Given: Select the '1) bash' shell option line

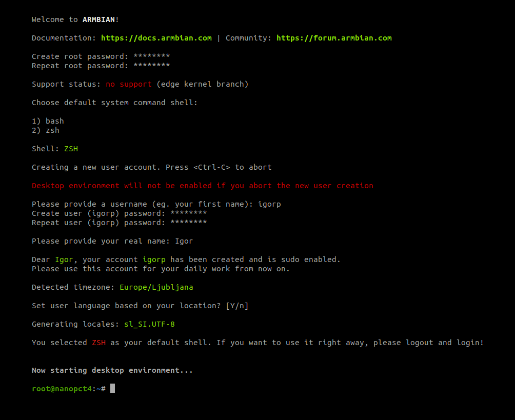Looking at the screenshot, I should click(x=48, y=121).
